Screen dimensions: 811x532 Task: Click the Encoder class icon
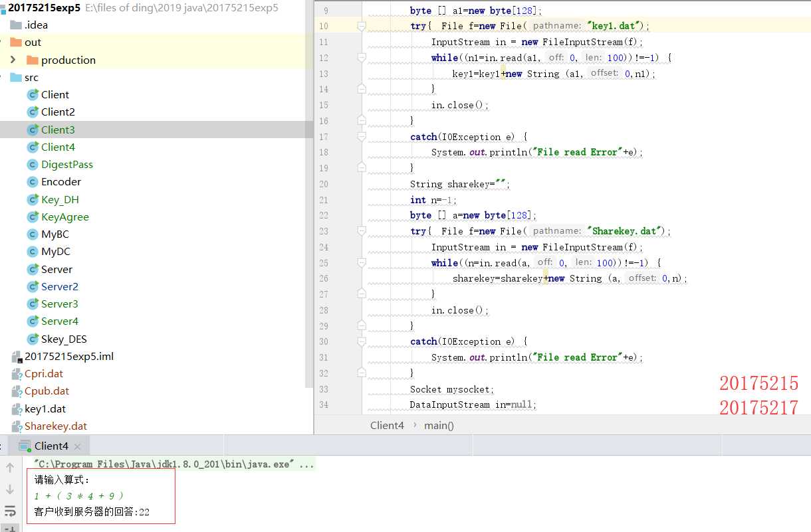tap(33, 182)
